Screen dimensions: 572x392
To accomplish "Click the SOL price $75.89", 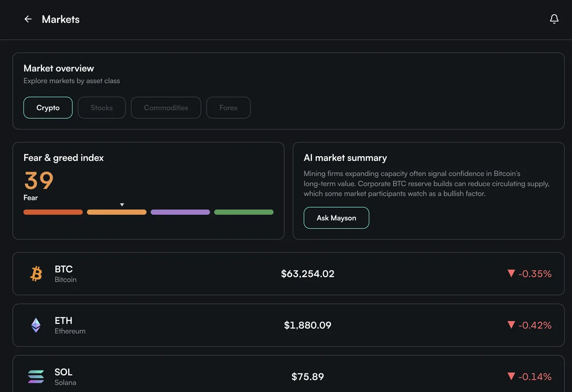I will tap(307, 377).
